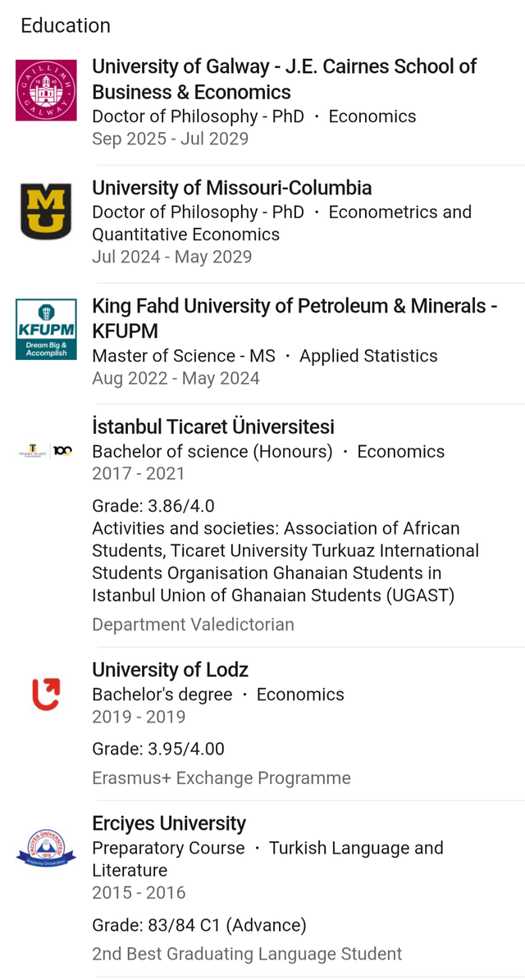Click the Doctor of Philosophy Economics line

click(x=253, y=116)
